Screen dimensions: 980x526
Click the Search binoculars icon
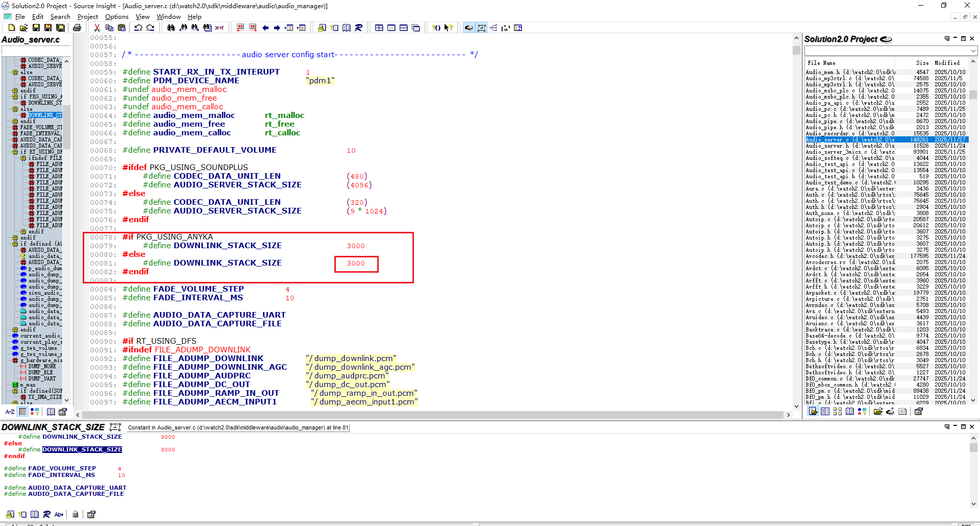[171, 28]
